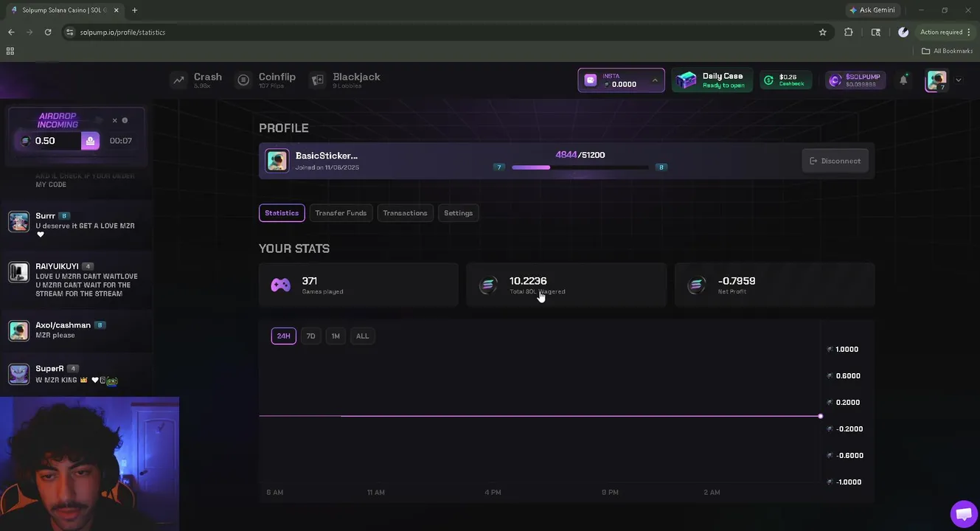Select the ALL chart range
980x531 pixels.
pyautogui.click(x=362, y=336)
